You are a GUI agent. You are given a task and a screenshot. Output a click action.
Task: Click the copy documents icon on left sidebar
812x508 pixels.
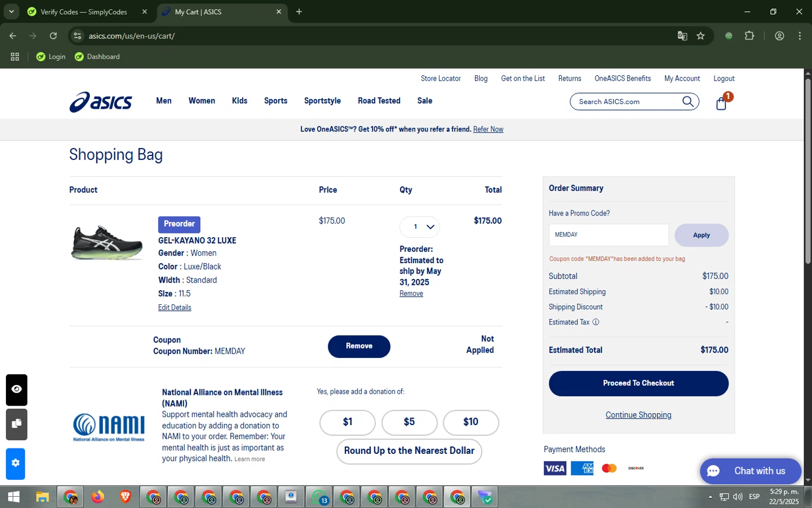point(16,424)
